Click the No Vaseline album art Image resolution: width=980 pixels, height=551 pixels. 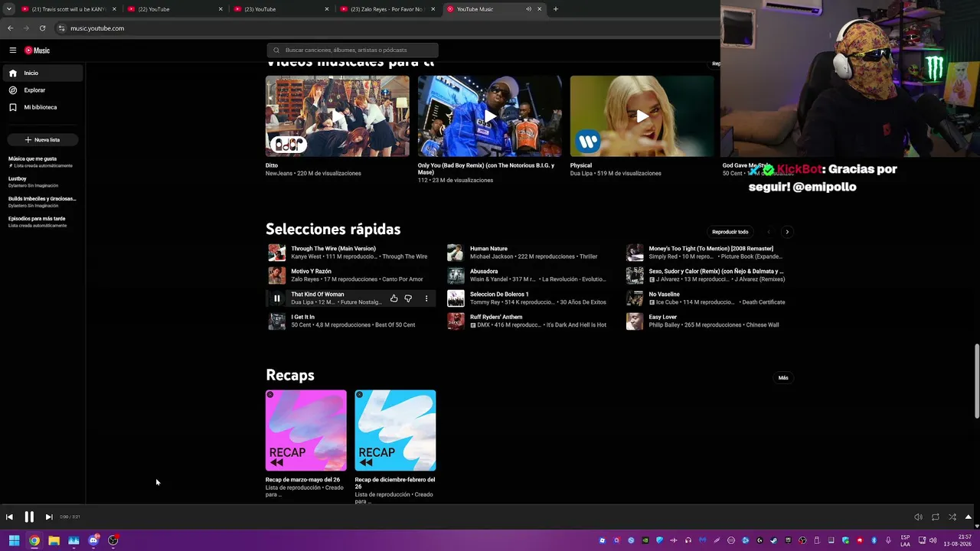click(635, 298)
